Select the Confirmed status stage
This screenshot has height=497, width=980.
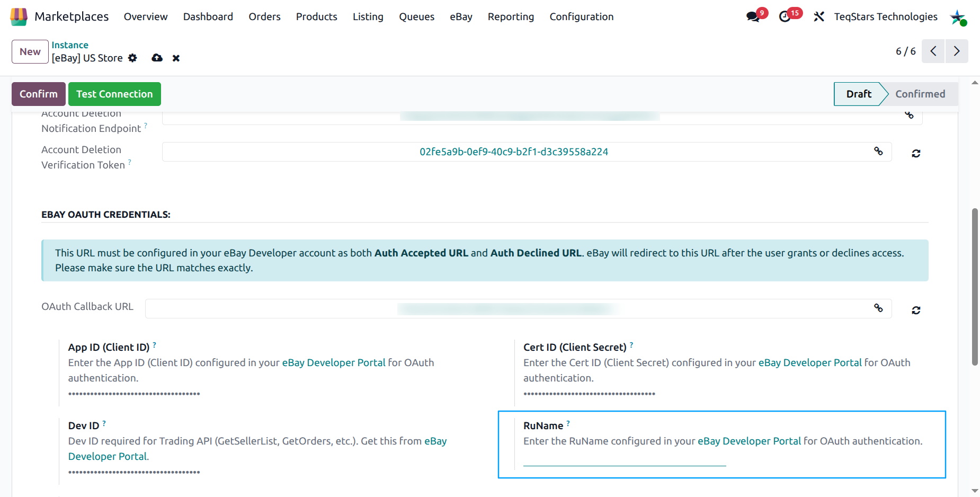[920, 94]
